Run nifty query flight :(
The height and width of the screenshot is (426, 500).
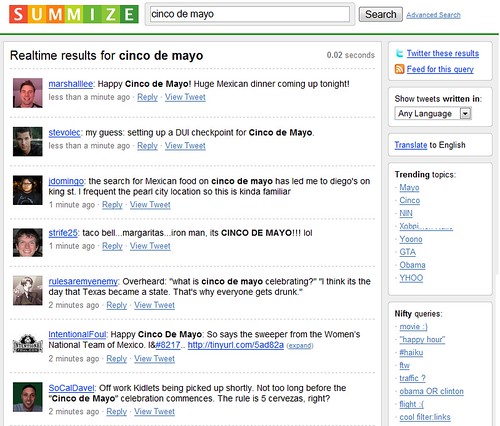(412, 404)
